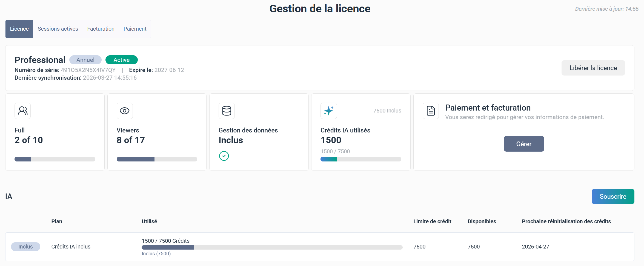Click the Crédits IA inclus row progress bar

point(272,247)
